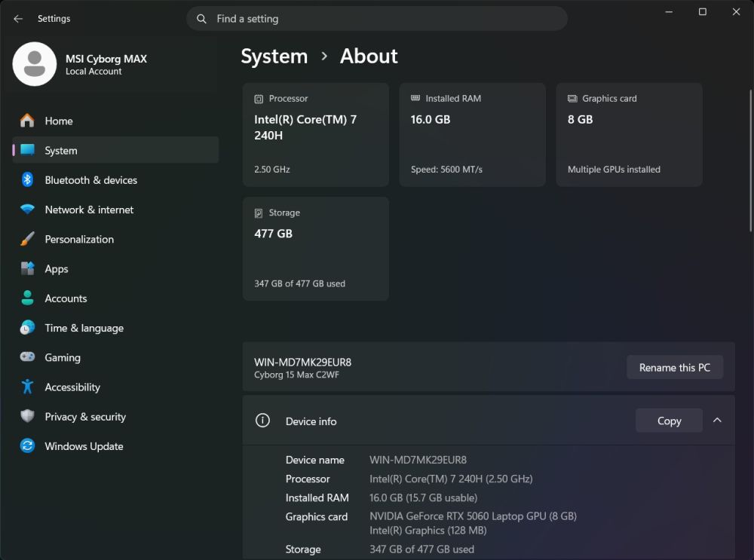This screenshot has width=754, height=560.
Task: Open the Accounts settings
Action: pos(115,298)
